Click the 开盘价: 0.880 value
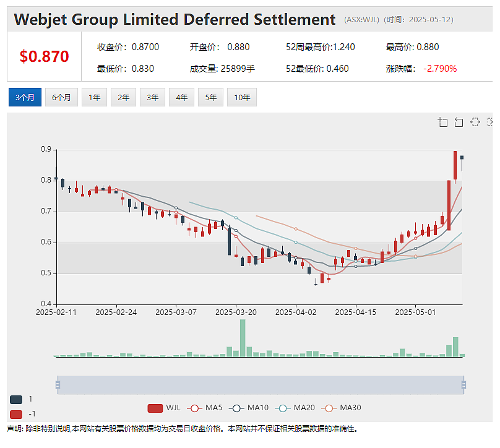 coord(220,47)
